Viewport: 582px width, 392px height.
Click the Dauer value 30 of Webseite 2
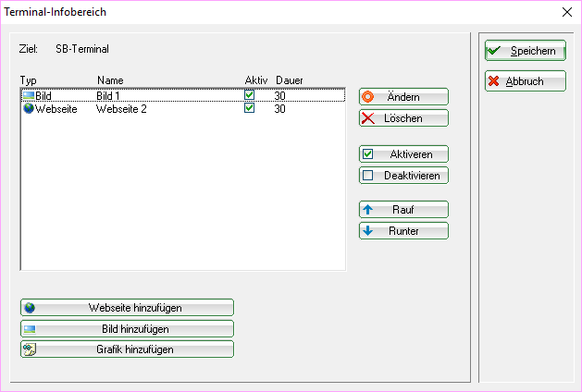(279, 109)
